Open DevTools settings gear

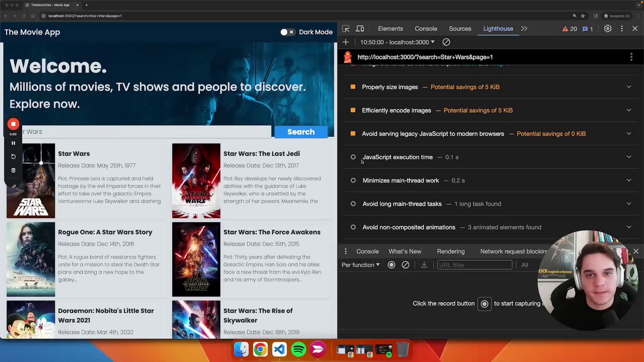pyautogui.click(x=607, y=29)
